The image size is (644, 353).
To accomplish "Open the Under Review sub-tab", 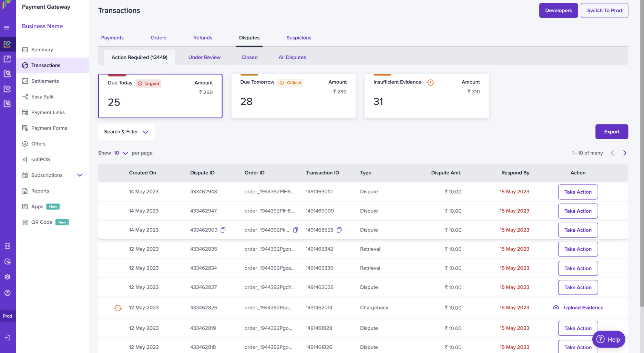I will point(204,57).
